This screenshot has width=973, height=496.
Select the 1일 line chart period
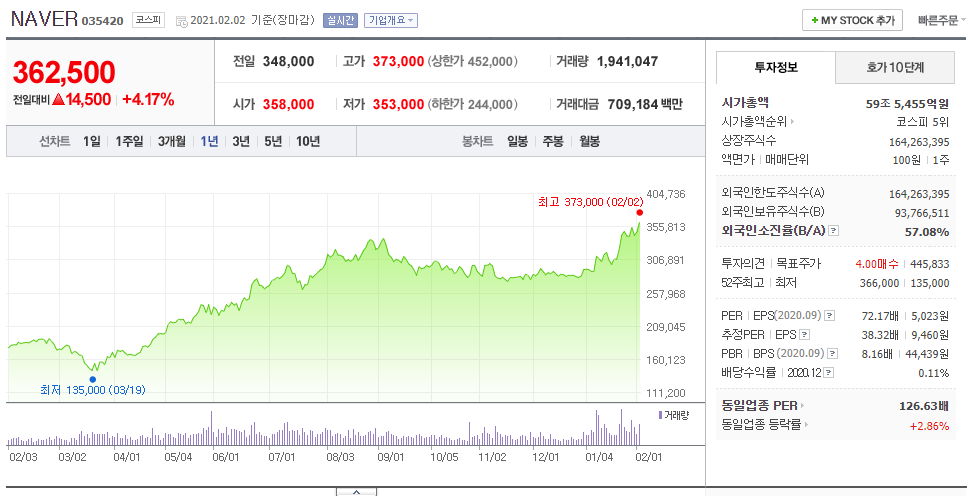[92, 142]
